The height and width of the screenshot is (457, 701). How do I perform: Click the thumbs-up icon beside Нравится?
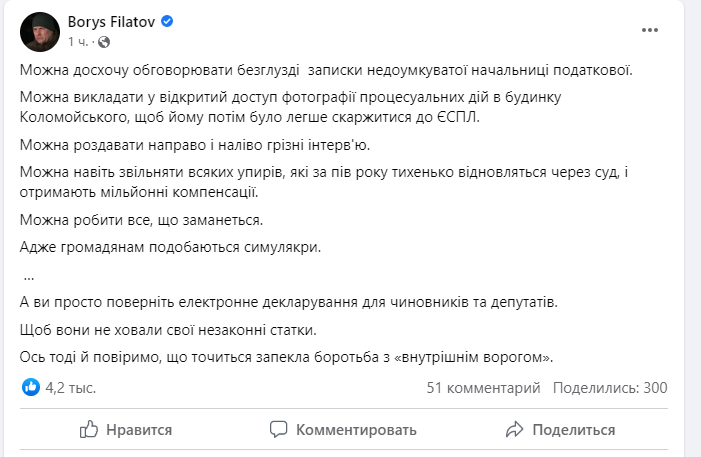(90, 430)
